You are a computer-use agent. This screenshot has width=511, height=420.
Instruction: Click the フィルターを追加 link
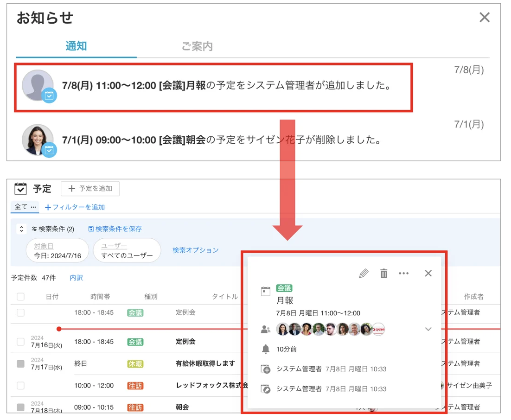(x=75, y=207)
